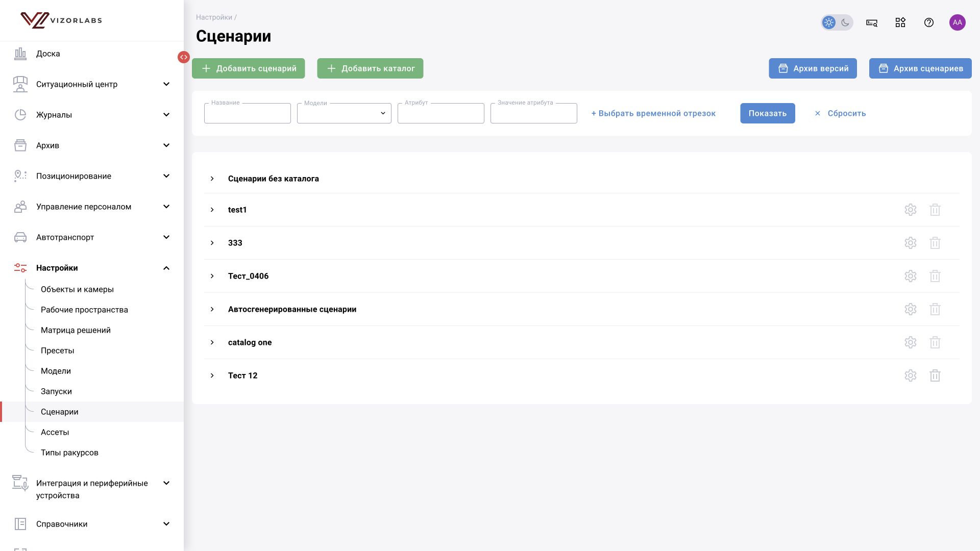This screenshot has width=980, height=551.
Task: Open settings gear for 333 catalog
Action: point(911,243)
